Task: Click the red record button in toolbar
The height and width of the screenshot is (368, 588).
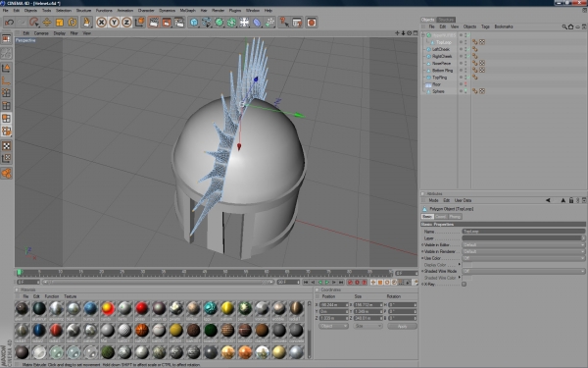Action: pos(312,23)
